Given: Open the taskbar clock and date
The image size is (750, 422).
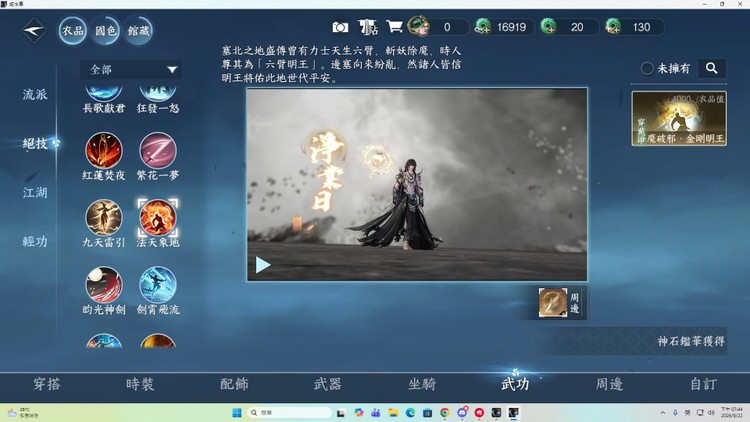Looking at the screenshot, I should pos(732,412).
